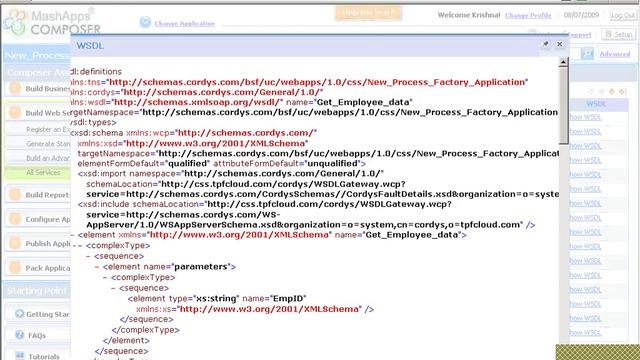This screenshot has height=360, width=640.
Task: Collapse the complexType node under parameters
Action: (x=105, y=277)
